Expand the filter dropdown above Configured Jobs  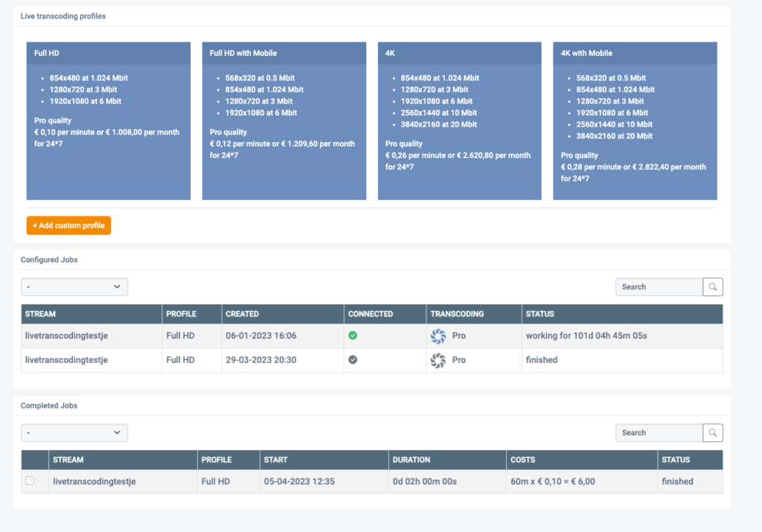click(x=74, y=286)
